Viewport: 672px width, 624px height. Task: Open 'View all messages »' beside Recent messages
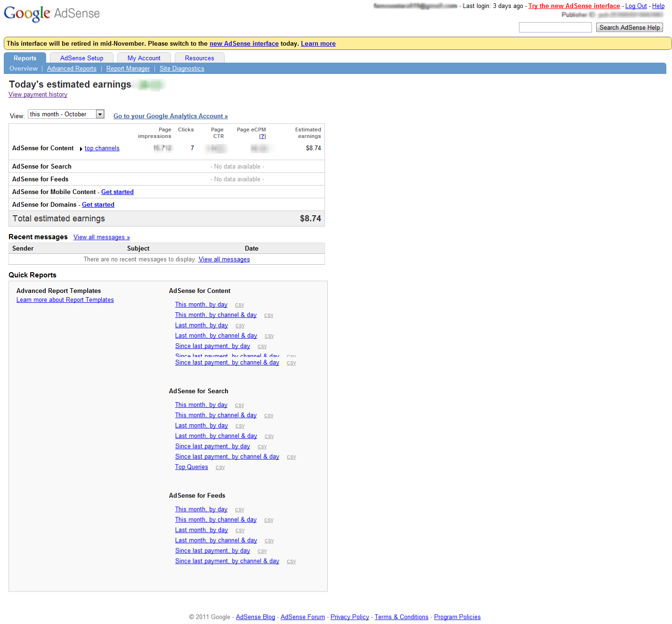pyautogui.click(x=102, y=237)
